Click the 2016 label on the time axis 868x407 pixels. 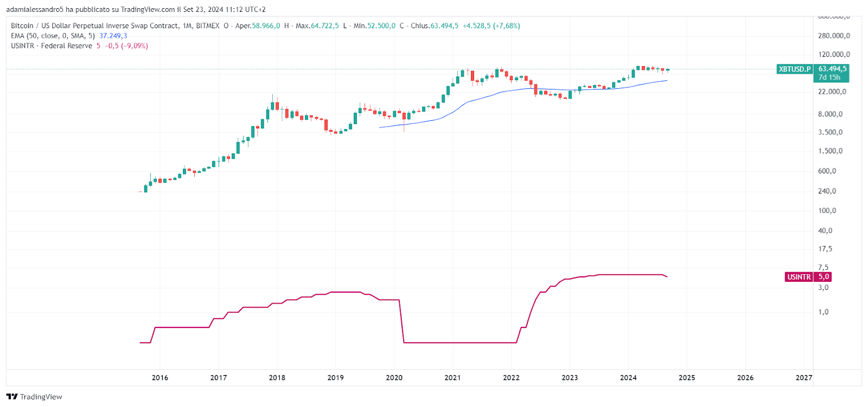(160, 378)
